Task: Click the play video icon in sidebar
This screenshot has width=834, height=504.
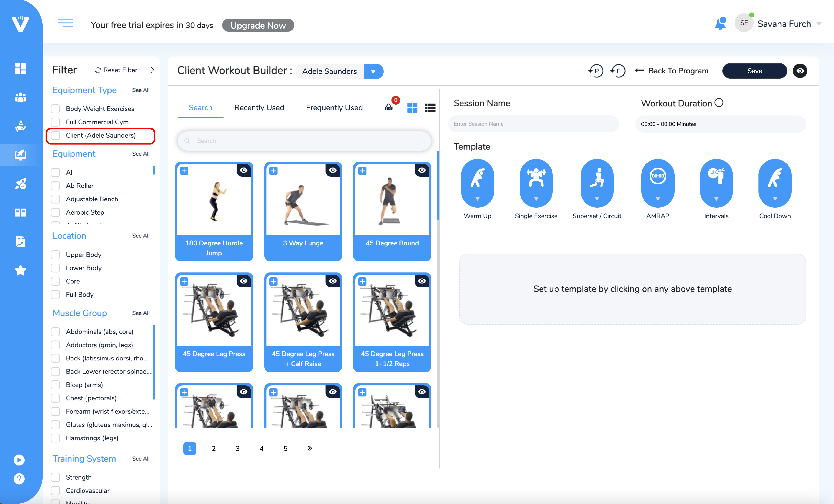Action: coord(19,460)
